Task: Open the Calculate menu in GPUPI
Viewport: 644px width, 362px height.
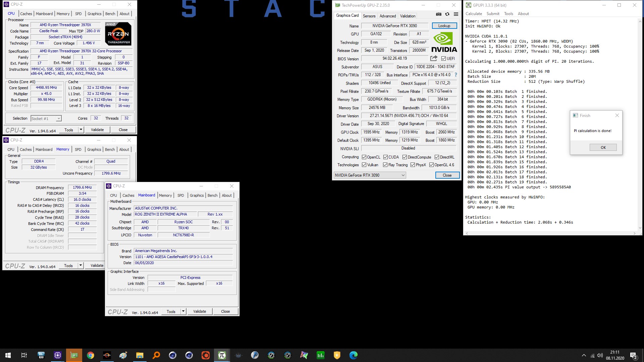Action: point(474,14)
